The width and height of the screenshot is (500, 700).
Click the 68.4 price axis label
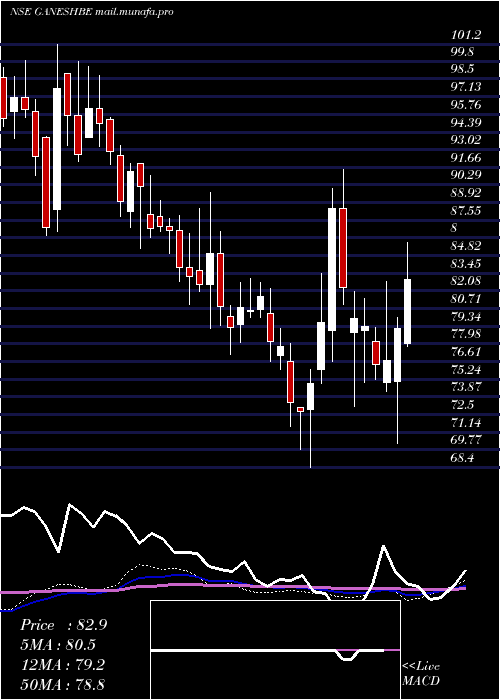(463, 458)
